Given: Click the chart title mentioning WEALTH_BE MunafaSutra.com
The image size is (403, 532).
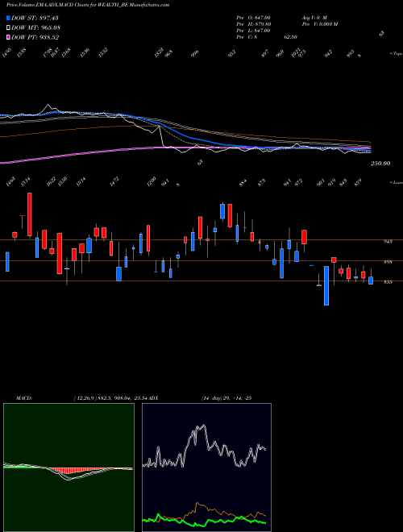Looking at the screenshot, I should click(88, 5).
